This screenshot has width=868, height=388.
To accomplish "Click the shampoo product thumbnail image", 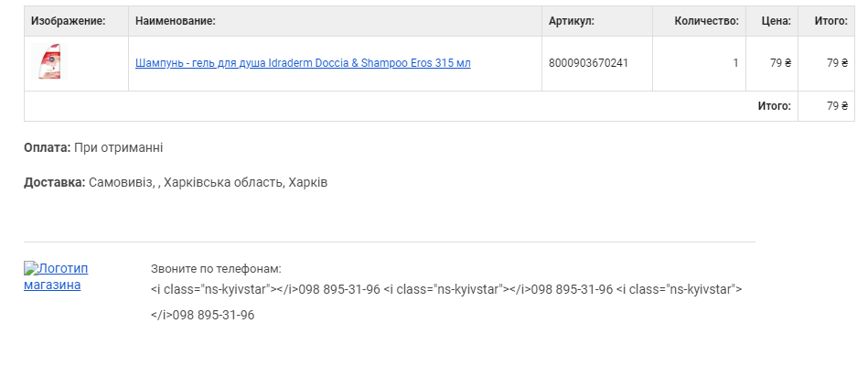I will click(49, 61).
